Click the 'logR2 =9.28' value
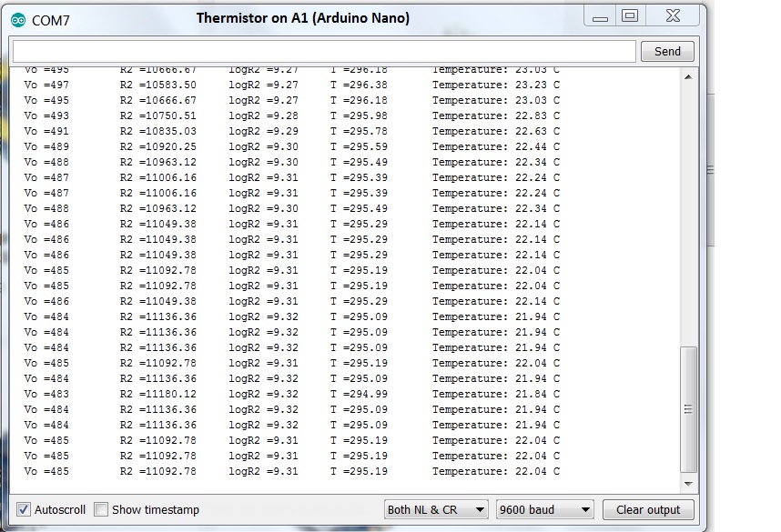 263,116
